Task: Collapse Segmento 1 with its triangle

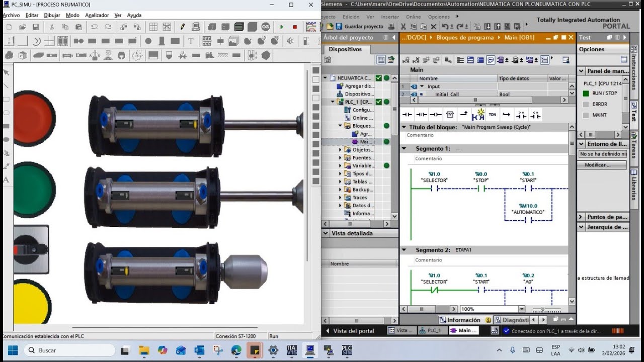Action: 404,149
